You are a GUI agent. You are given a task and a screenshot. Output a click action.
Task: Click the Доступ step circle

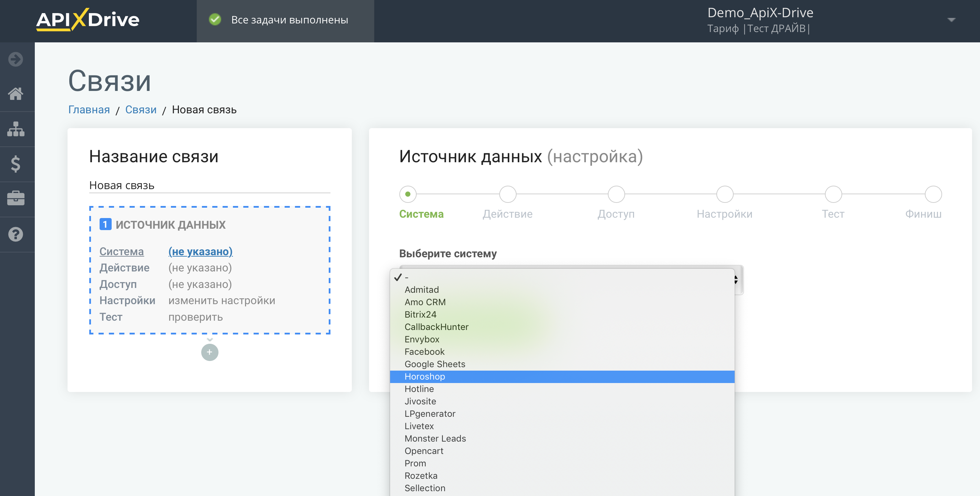coord(616,194)
